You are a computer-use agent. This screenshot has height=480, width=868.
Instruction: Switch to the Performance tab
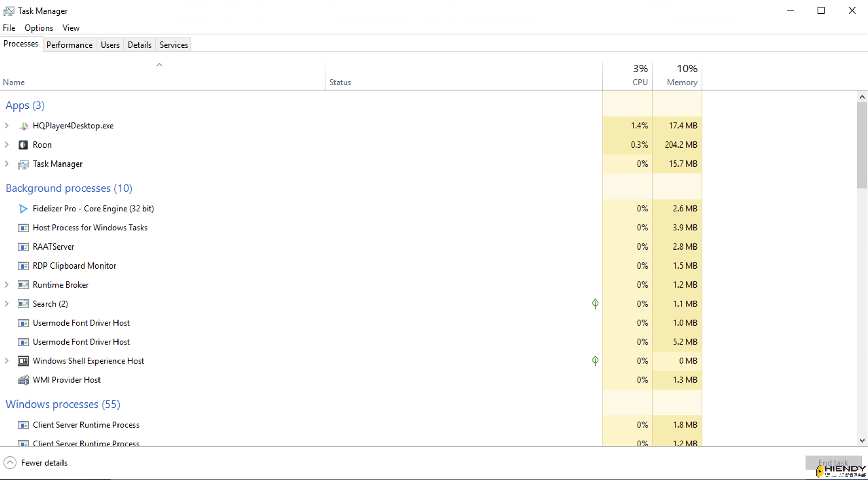[69, 45]
